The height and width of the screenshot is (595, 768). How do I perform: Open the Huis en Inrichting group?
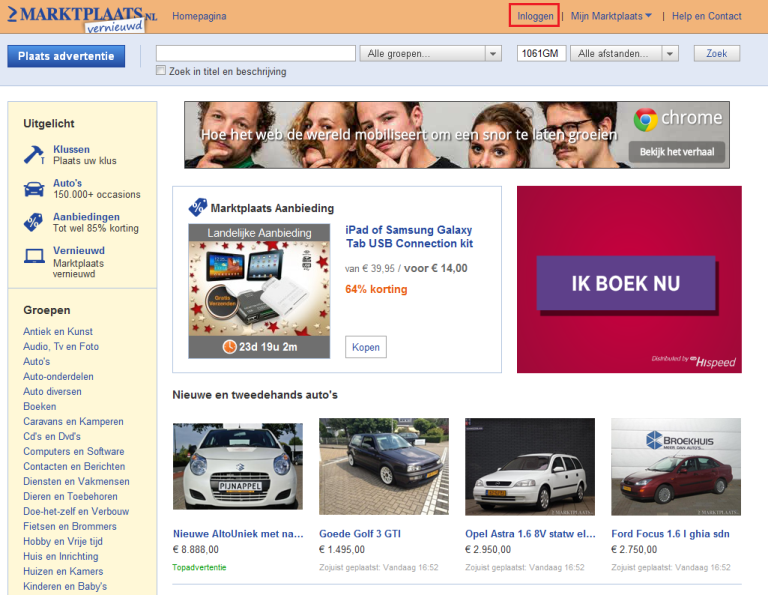[x=61, y=556]
